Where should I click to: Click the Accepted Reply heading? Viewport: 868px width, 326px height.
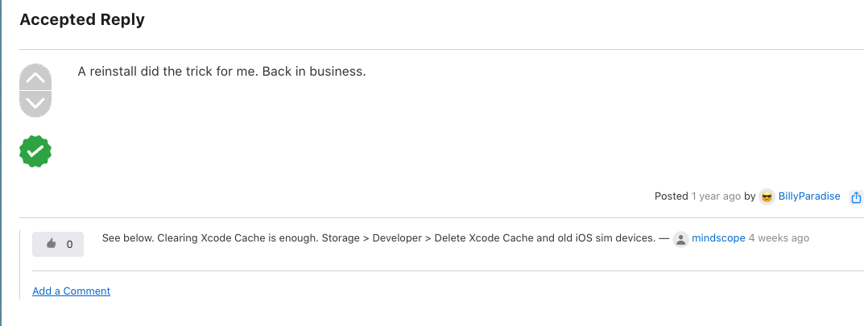[82, 19]
